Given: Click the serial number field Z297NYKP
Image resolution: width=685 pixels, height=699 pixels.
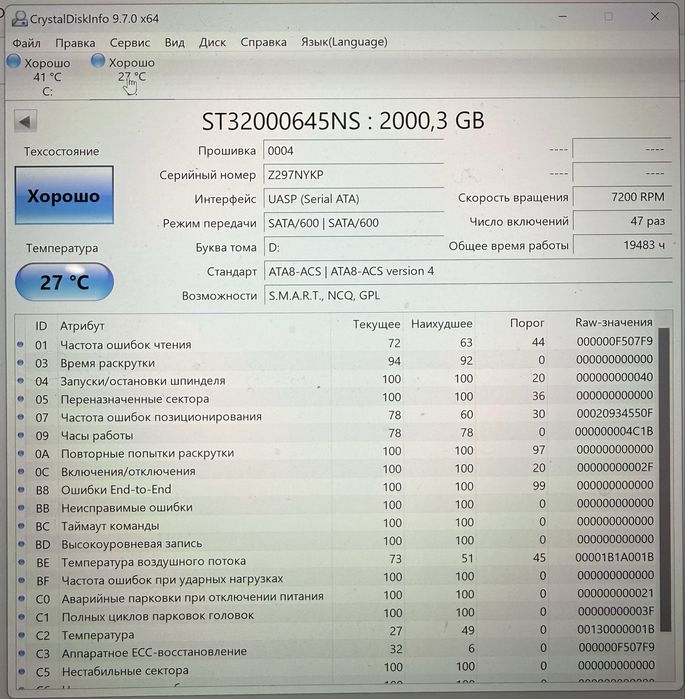Looking at the screenshot, I should click(353, 175).
